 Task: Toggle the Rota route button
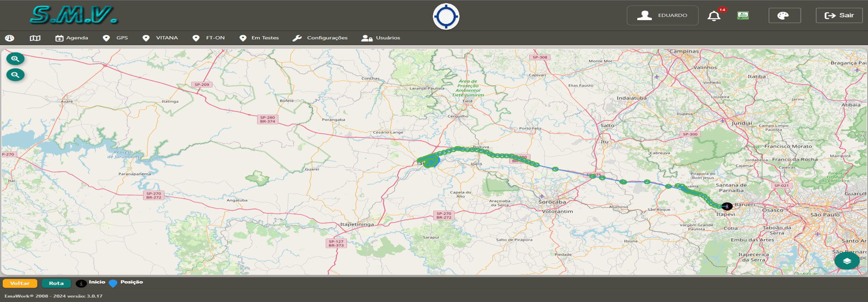(56, 283)
